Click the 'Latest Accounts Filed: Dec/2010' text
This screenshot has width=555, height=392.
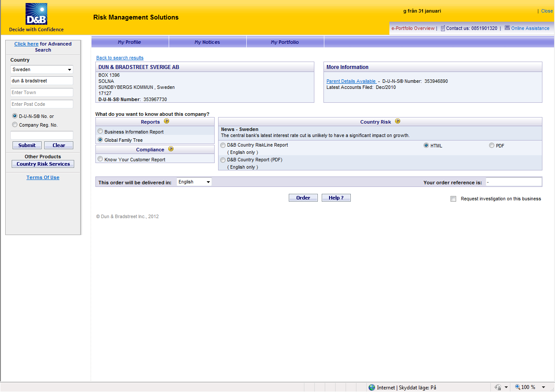click(361, 87)
